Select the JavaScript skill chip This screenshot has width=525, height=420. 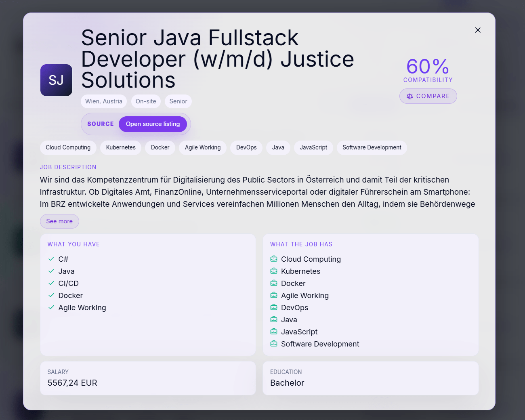pos(313,147)
